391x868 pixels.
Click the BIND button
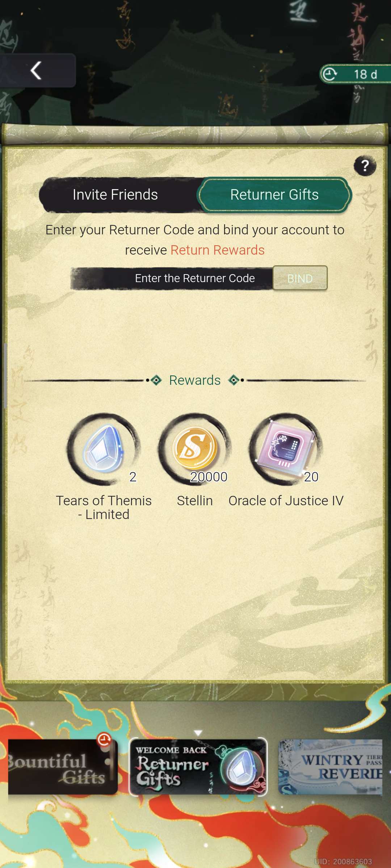click(x=300, y=278)
